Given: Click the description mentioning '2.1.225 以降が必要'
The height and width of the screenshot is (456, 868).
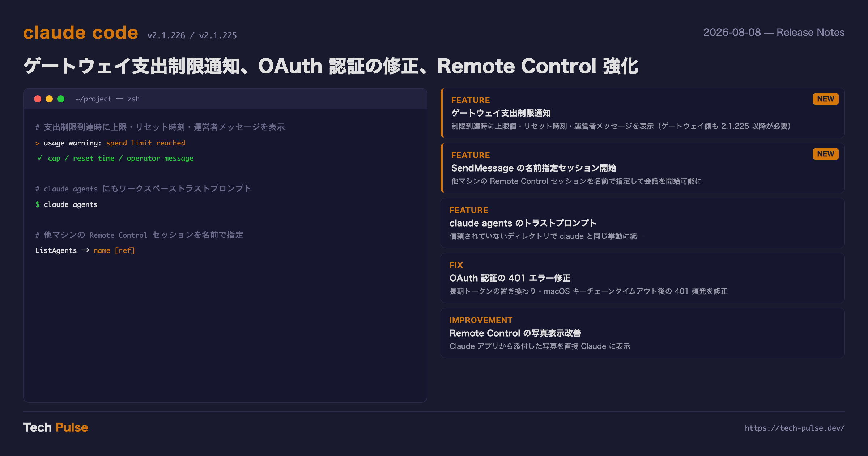Looking at the screenshot, I should [x=621, y=126].
